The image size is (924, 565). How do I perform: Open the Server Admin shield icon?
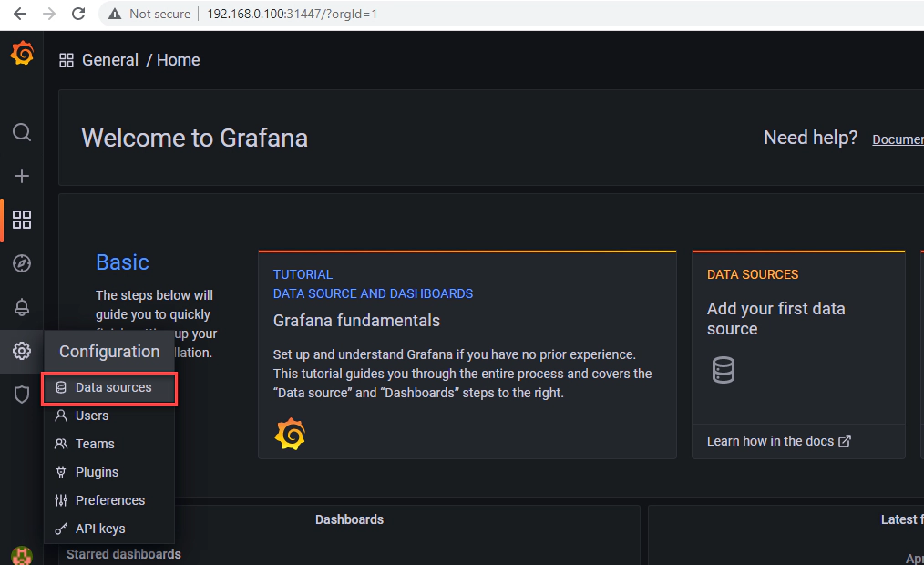point(22,395)
